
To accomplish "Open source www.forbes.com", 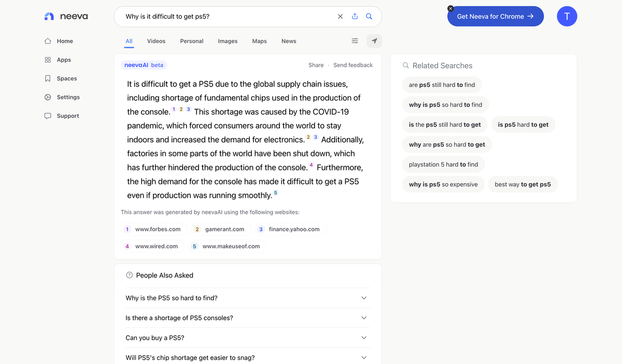I will [x=153, y=229].
